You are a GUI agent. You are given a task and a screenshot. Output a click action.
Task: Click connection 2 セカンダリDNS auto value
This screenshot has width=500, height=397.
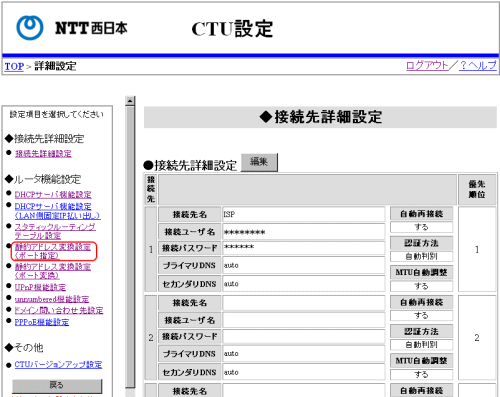tap(304, 372)
